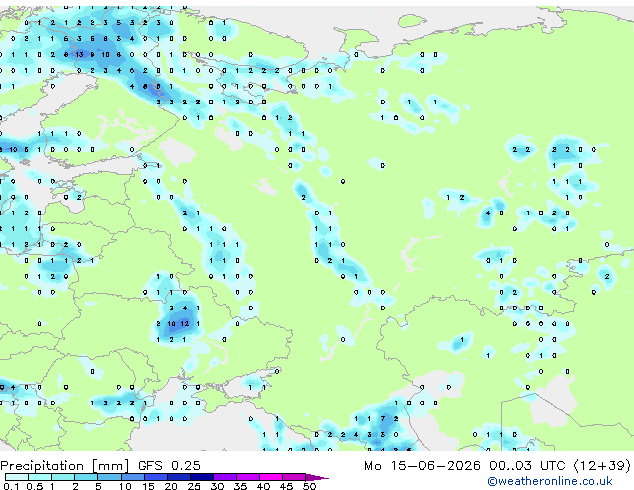Click the legend label '0.1'
This screenshot has width=634, height=490.
[x=11, y=486]
